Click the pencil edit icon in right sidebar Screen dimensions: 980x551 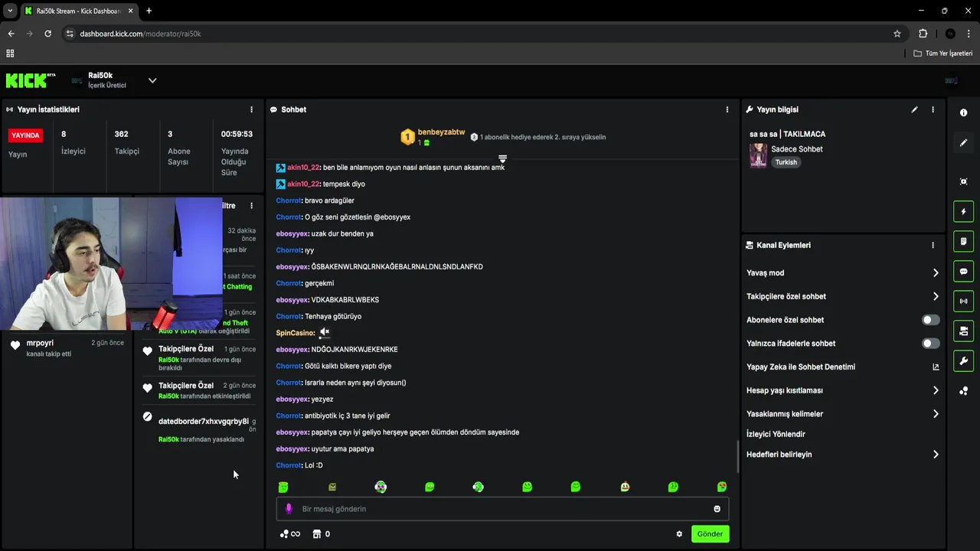(963, 143)
